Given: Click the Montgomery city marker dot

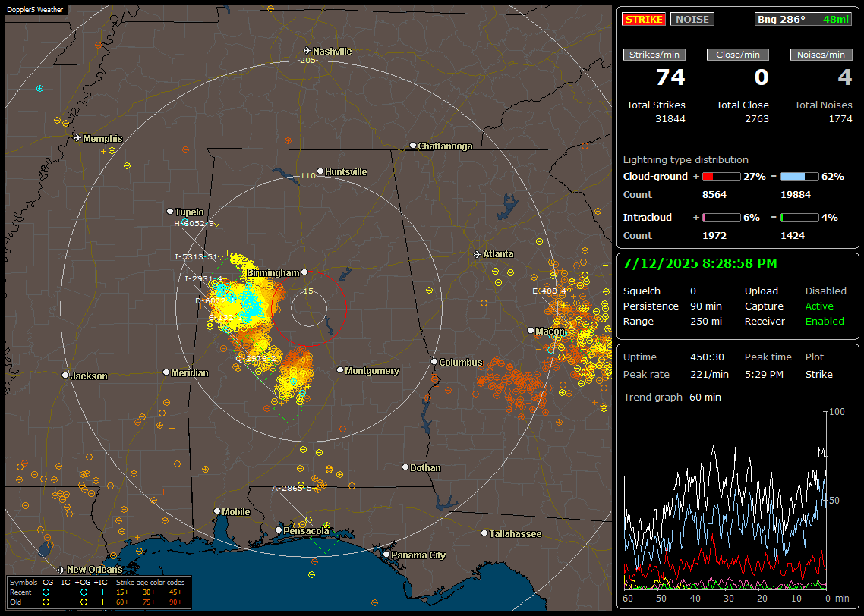Looking at the screenshot, I should pos(340,370).
